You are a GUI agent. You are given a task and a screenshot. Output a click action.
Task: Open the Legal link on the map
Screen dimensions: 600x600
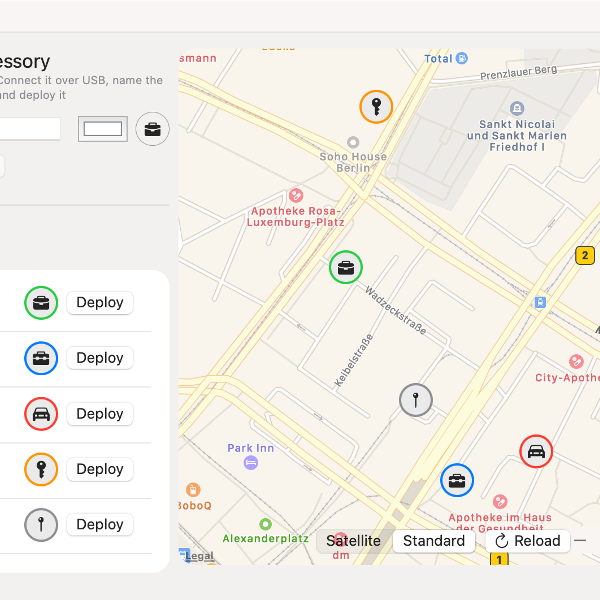pyautogui.click(x=200, y=556)
